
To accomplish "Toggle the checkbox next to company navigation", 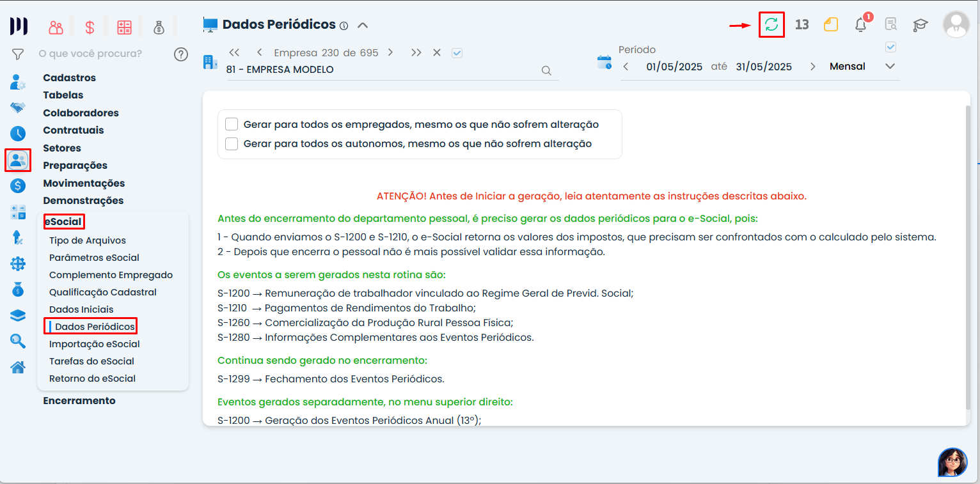I will click(x=457, y=53).
